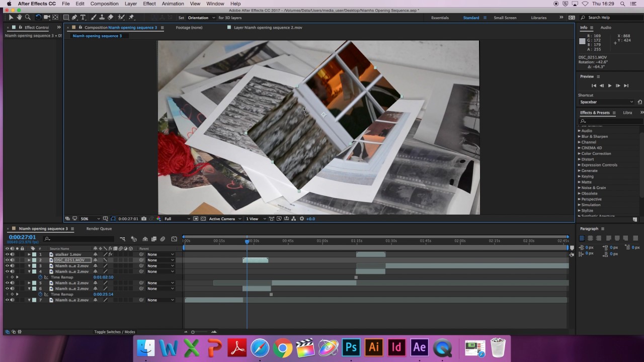The width and height of the screenshot is (644, 362).
Task: Select the Rotation tool
Action: [38, 17]
